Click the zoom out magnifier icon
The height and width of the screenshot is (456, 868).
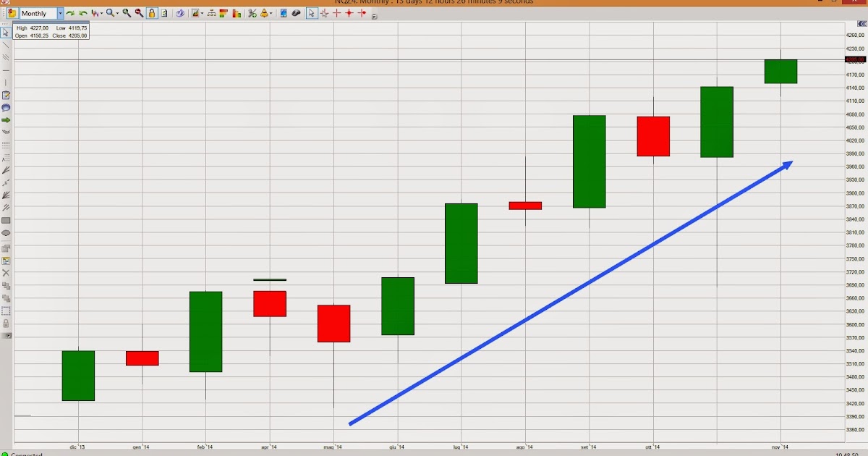coord(139,13)
